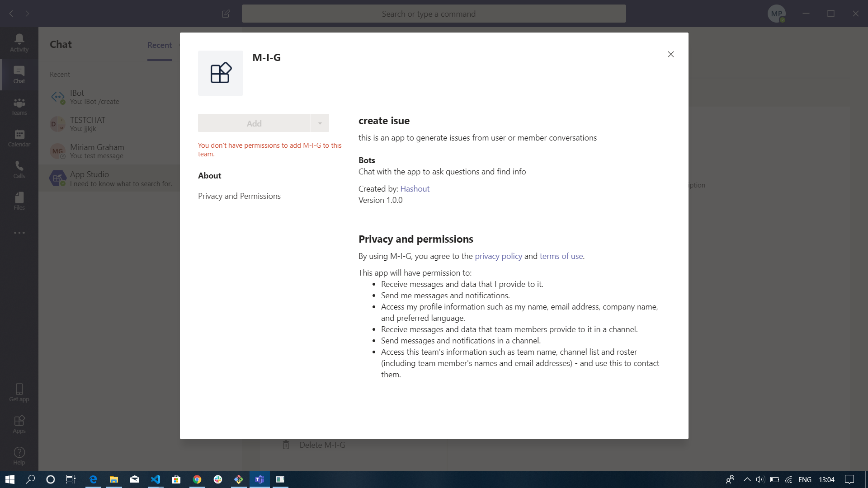868x488 pixels.
Task: Click the Get app icon
Action: (19, 391)
